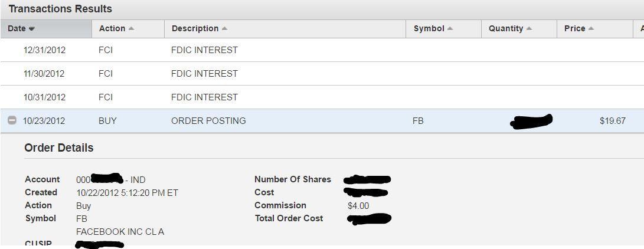
Task: Click the sort arrow beside Price header
Action: (591, 29)
